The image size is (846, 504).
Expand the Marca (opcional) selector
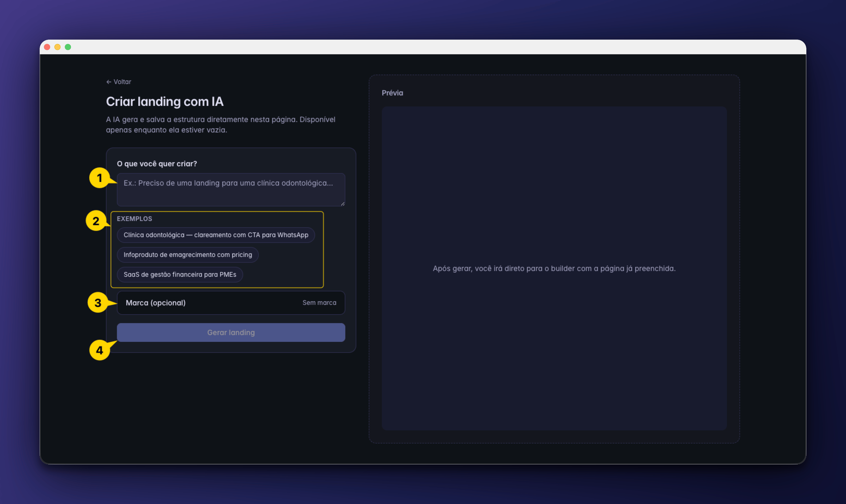231,303
